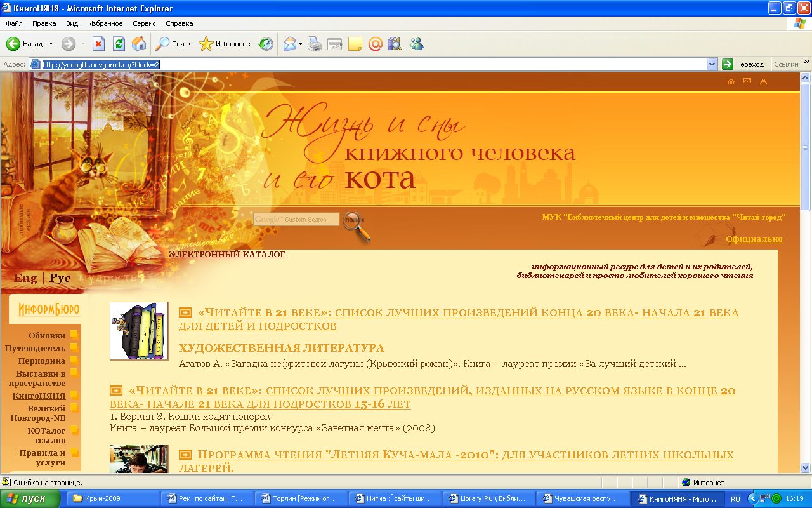The width and height of the screenshot is (812, 508).
Task: Open the Периодика sidebar item
Action: pyautogui.click(x=42, y=361)
